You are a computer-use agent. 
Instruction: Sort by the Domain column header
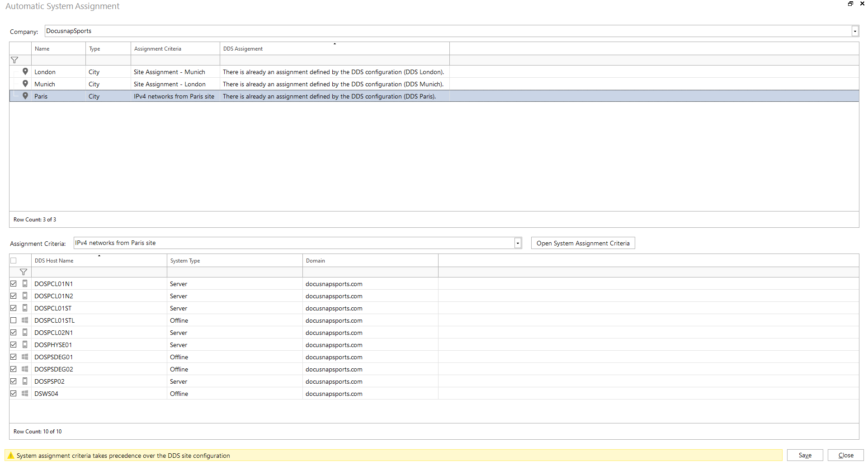click(x=370, y=261)
